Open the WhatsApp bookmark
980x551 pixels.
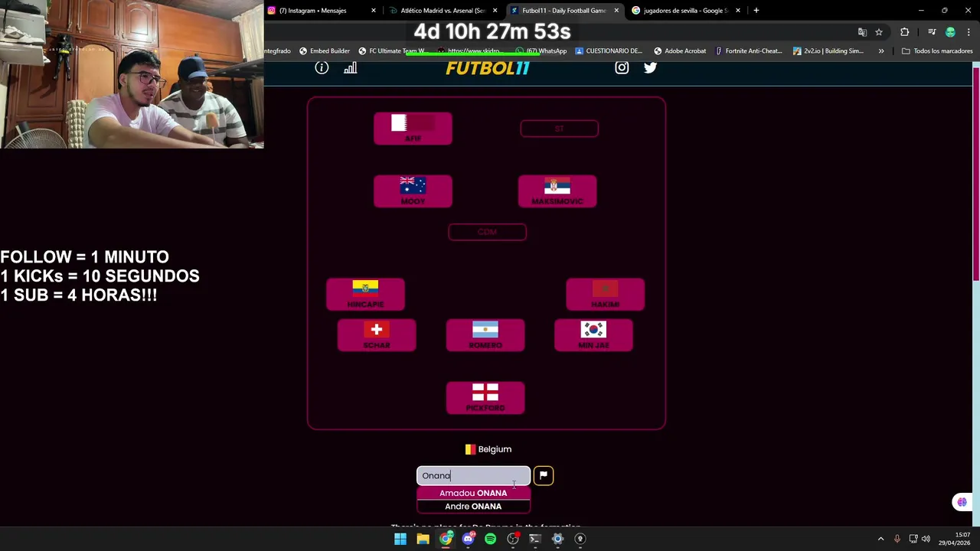coord(541,51)
